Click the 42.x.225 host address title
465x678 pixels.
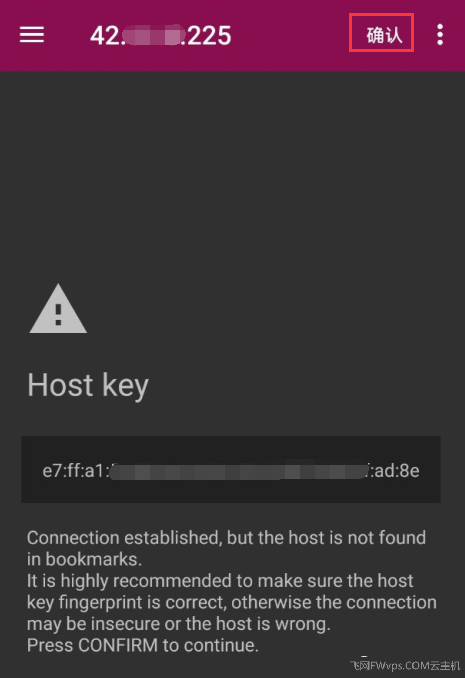click(x=160, y=35)
